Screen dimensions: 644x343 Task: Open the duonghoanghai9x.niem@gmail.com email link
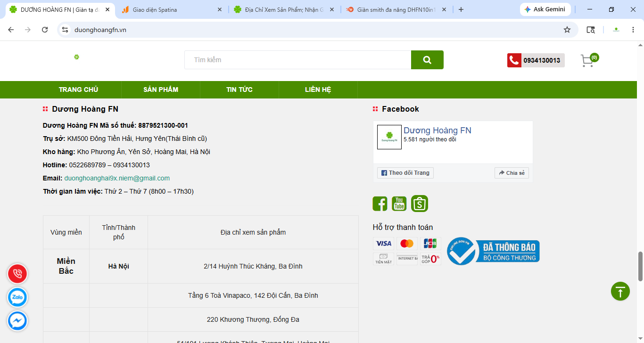click(117, 178)
